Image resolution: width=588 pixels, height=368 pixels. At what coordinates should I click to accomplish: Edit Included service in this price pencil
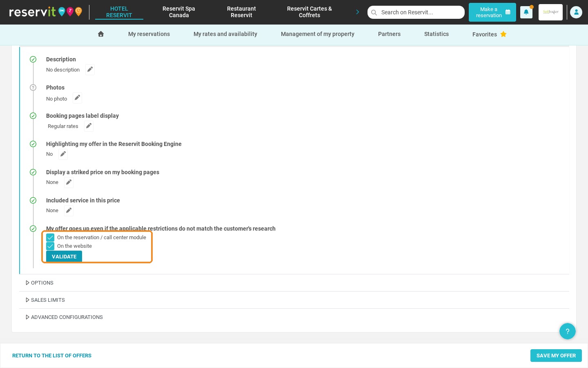(69, 211)
